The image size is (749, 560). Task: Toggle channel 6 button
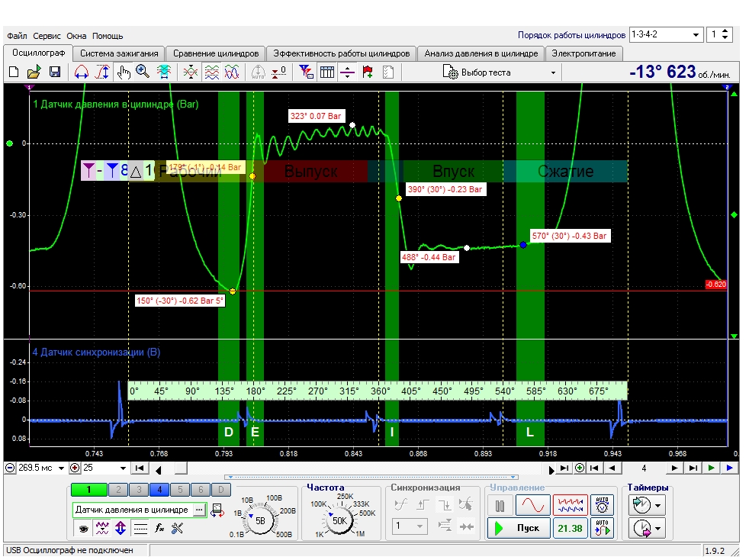pyautogui.click(x=200, y=489)
